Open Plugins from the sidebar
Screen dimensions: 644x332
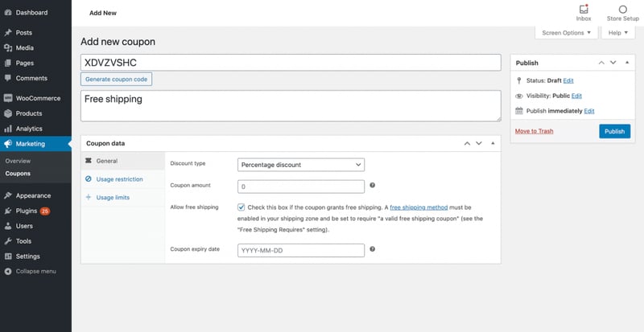pyautogui.click(x=32, y=211)
